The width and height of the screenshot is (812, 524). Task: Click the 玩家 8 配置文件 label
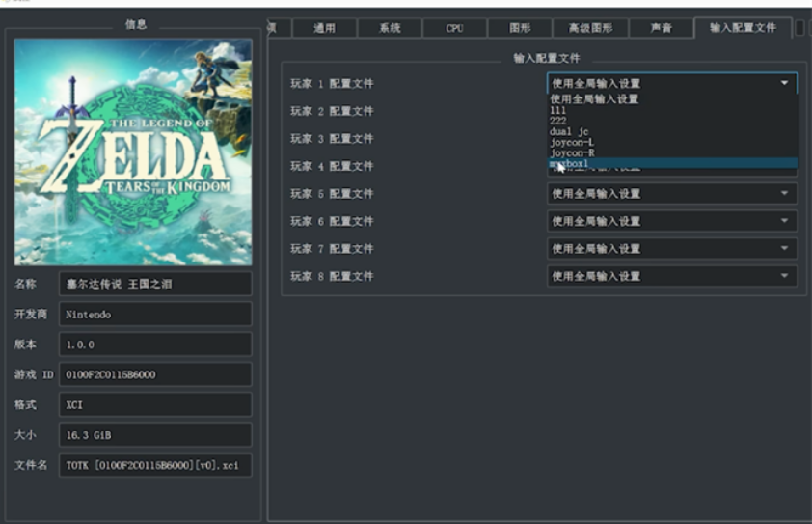[332, 276]
